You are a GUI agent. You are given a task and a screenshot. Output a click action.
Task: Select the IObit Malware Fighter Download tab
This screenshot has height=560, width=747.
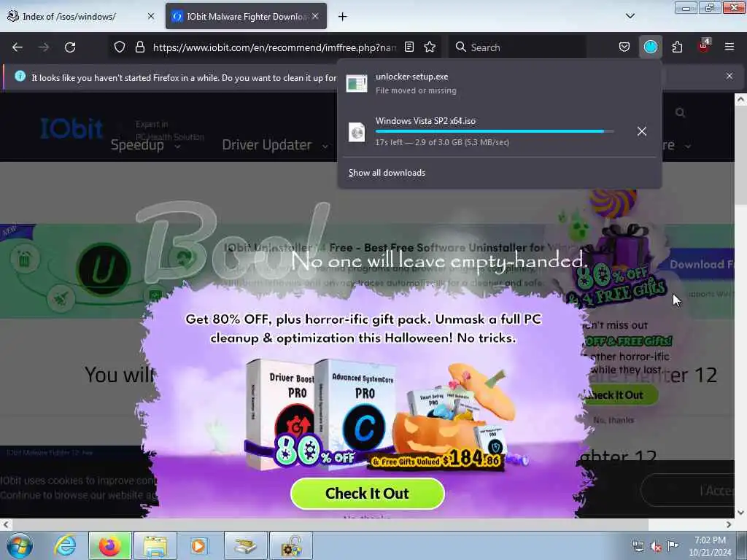[247, 17]
